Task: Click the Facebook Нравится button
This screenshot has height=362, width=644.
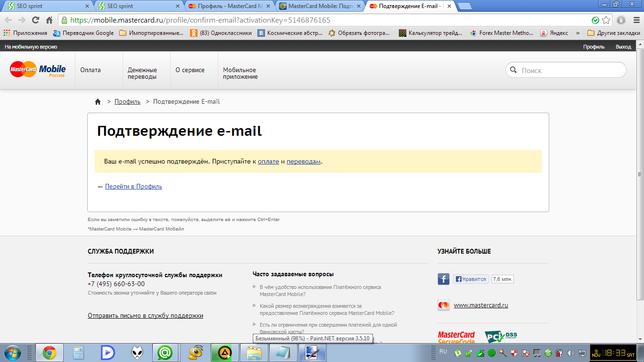Action: click(471, 279)
